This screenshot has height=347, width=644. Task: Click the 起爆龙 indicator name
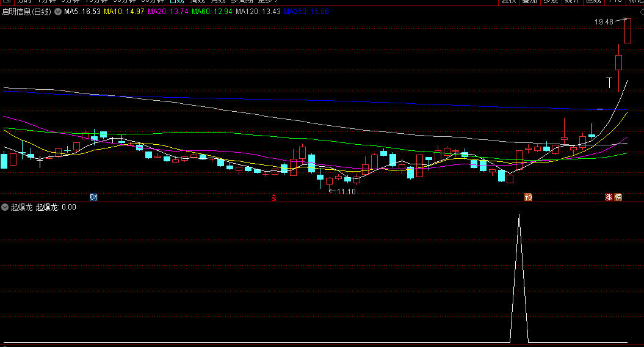click(x=22, y=207)
